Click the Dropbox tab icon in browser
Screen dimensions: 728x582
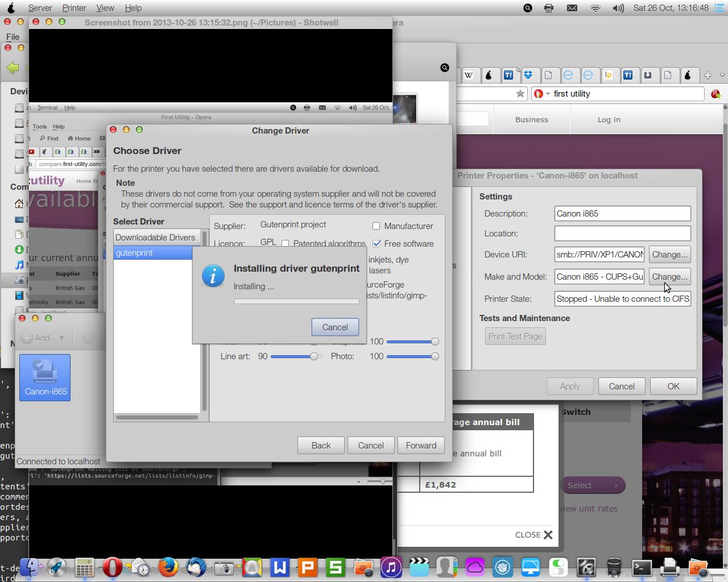click(x=528, y=75)
